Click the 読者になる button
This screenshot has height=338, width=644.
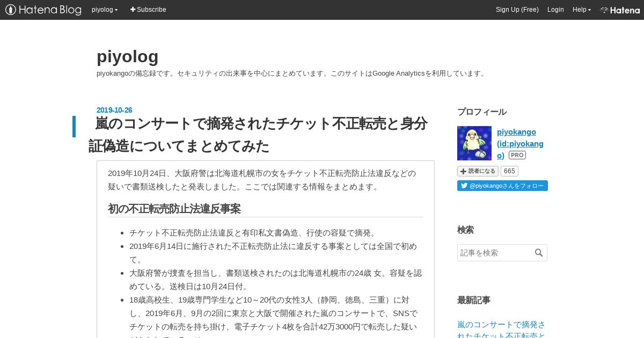[x=478, y=171]
